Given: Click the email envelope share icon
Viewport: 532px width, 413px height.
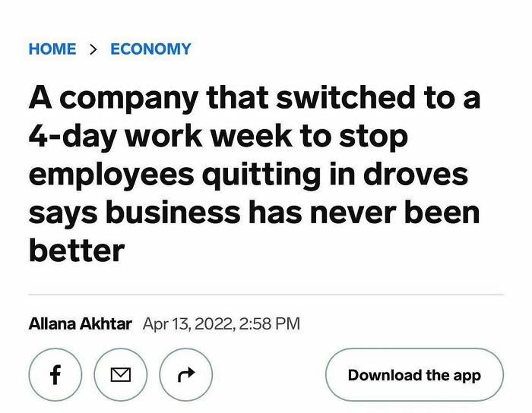Looking at the screenshot, I should pyautogui.click(x=121, y=374).
